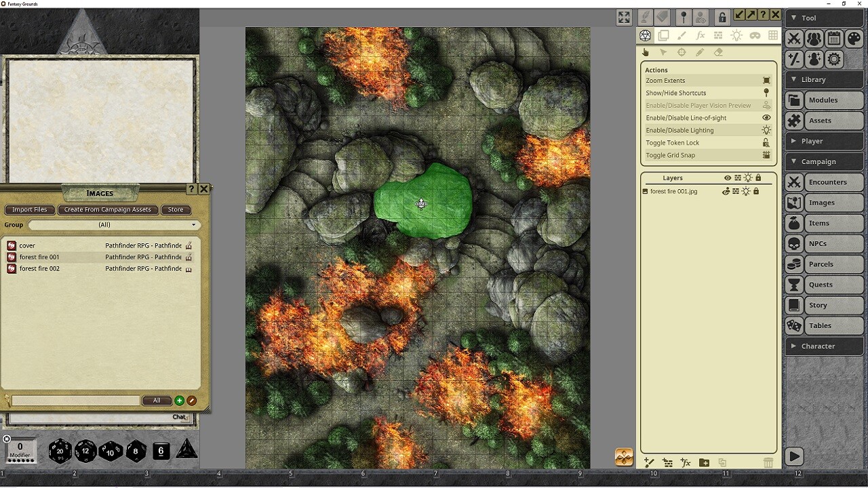
Task: Toggle visibility of the forest fire 001.jpg layer
Action: 726,192
